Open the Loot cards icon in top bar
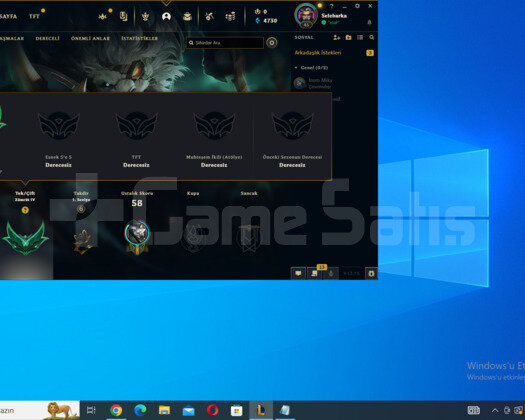525x420 pixels. pyautogui.click(x=124, y=16)
